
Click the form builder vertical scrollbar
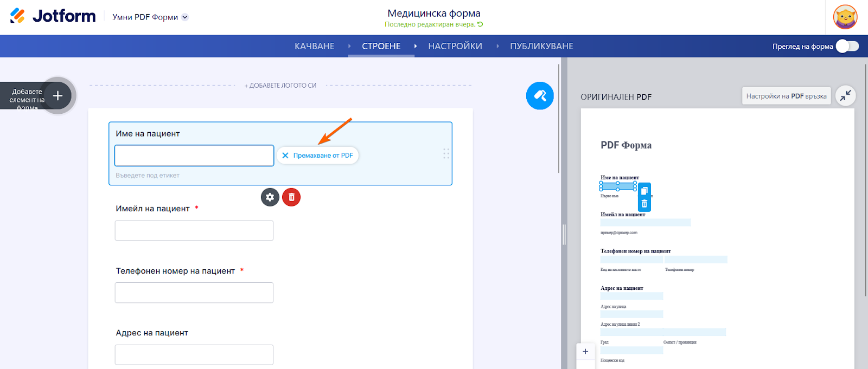point(559,119)
